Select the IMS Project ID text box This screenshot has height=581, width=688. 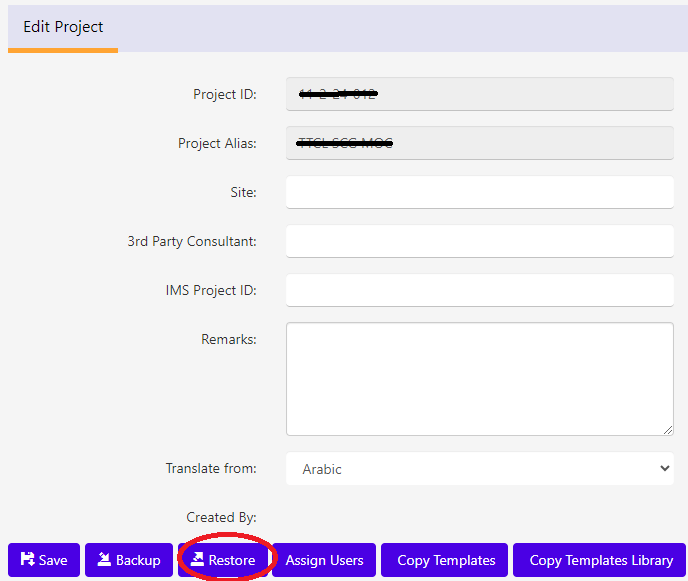pos(479,290)
